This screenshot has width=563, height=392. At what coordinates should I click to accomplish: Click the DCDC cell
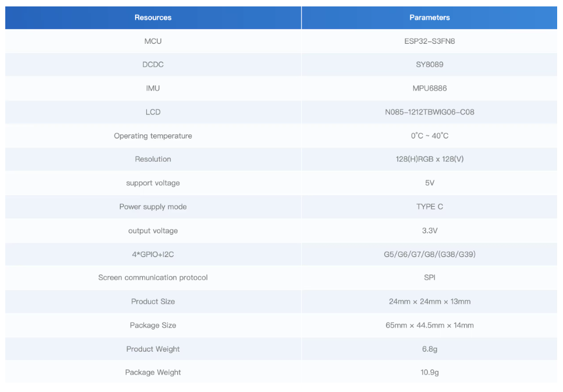click(x=153, y=65)
